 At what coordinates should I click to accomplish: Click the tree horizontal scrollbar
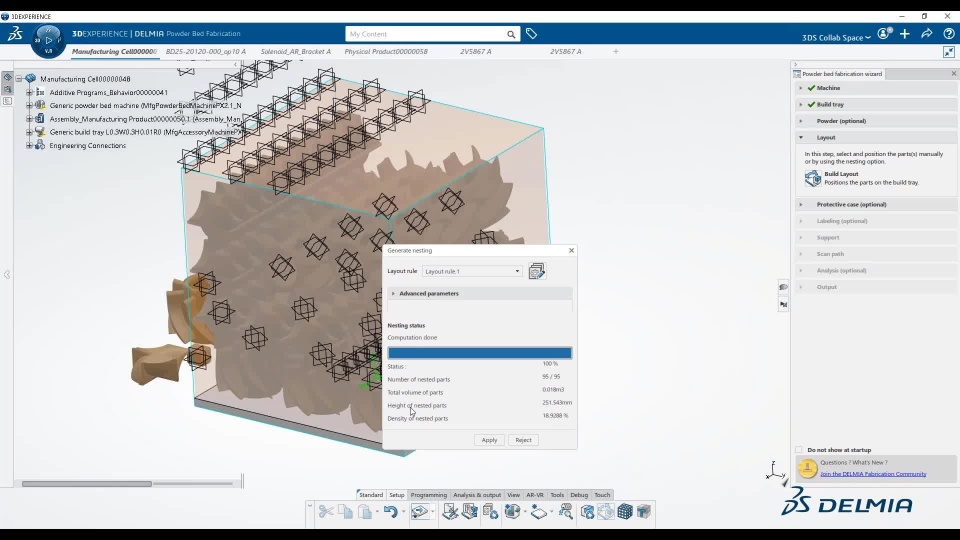point(87,484)
